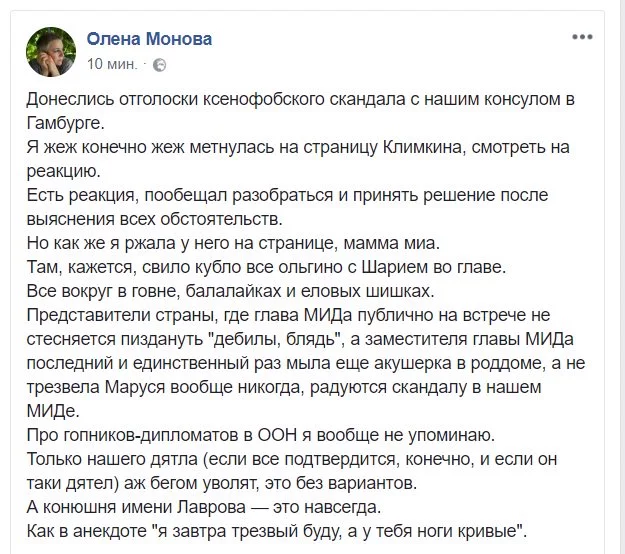Open Олена Монова's profile picture
The image size is (625, 554).
click(51, 52)
